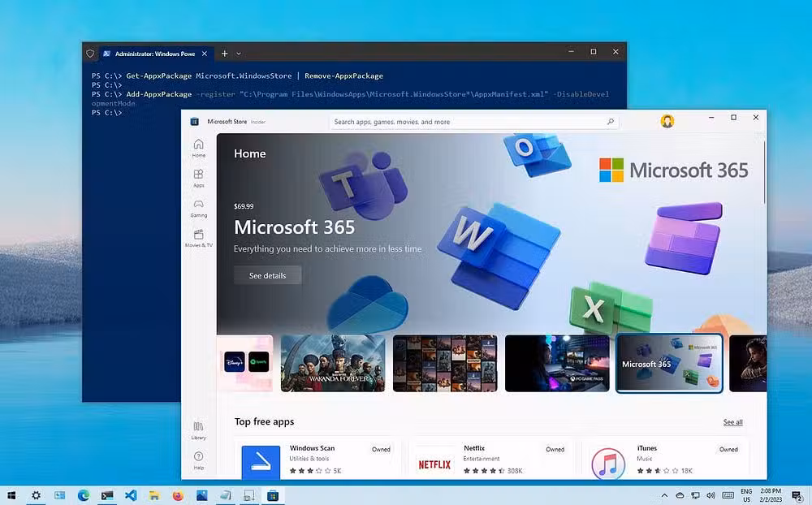Open File Explorer from the taskbar
812x505 pixels.
coord(154,496)
